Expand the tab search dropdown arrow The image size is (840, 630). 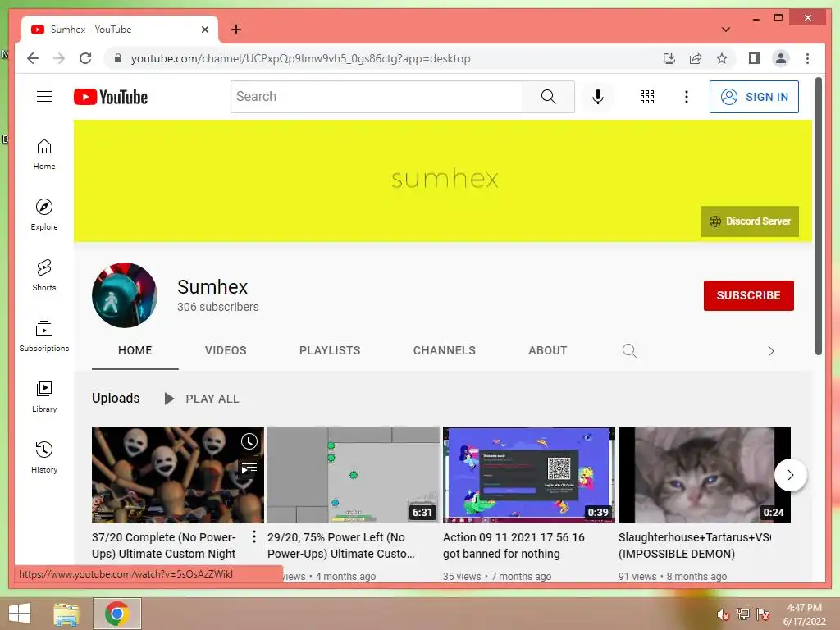click(726, 30)
